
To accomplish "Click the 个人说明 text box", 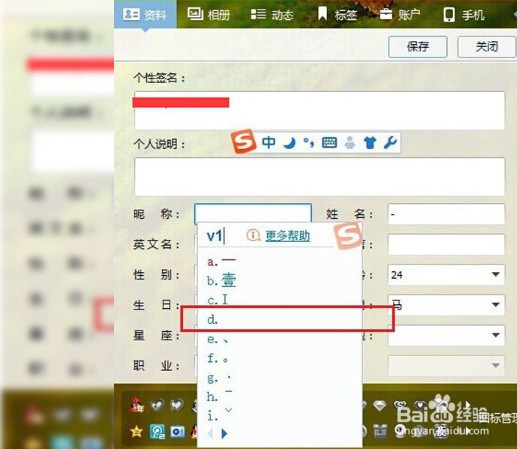I will click(319, 177).
